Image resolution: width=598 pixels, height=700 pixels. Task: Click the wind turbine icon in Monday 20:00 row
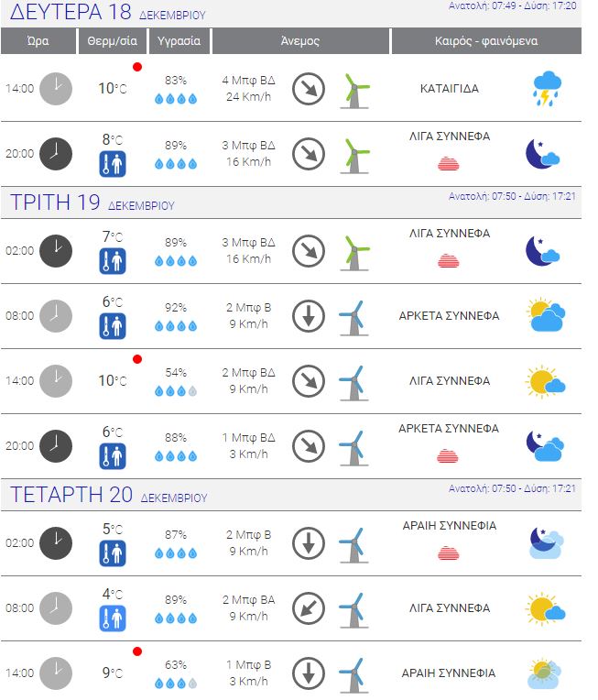[354, 156]
